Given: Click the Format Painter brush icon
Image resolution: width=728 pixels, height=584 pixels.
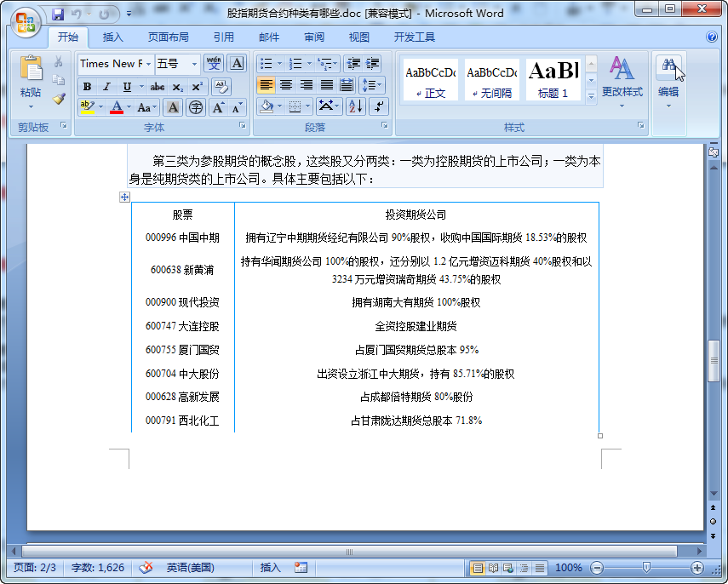Looking at the screenshot, I should coord(59,99).
